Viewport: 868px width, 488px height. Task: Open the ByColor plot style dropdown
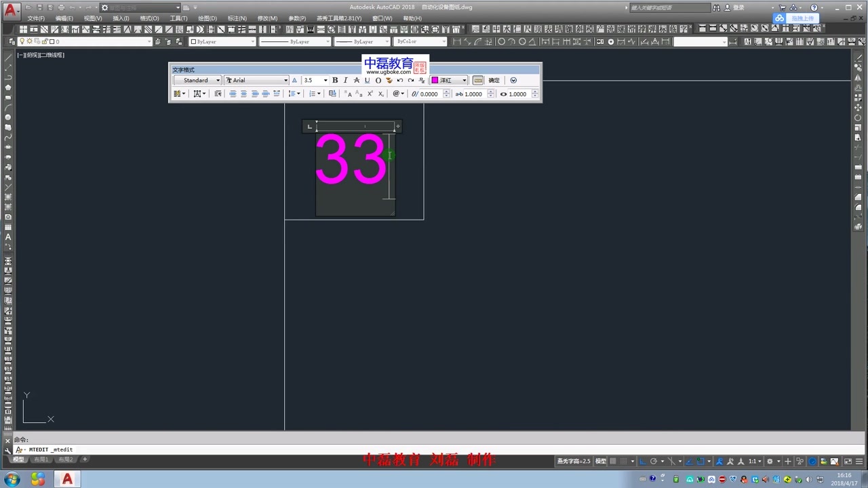pyautogui.click(x=420, y=41)
